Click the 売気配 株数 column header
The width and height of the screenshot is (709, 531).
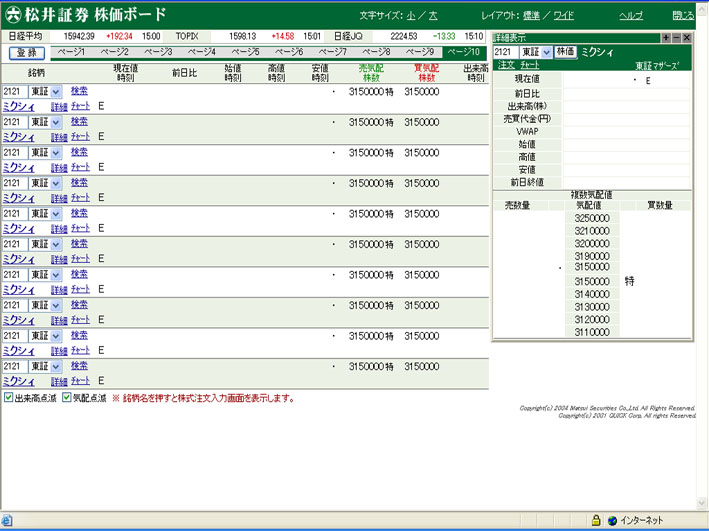pos(371,73)
